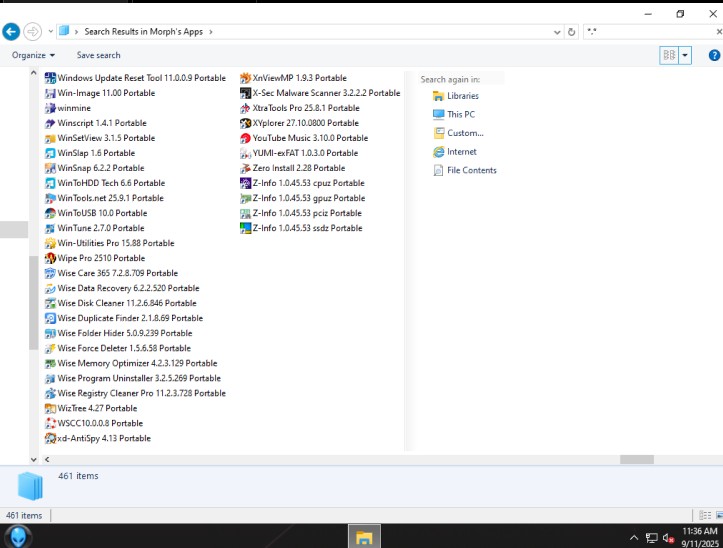Search again on the Internet
Image resolution: width=723 pixels, height=548 pixels.
[x=455, y=152]
